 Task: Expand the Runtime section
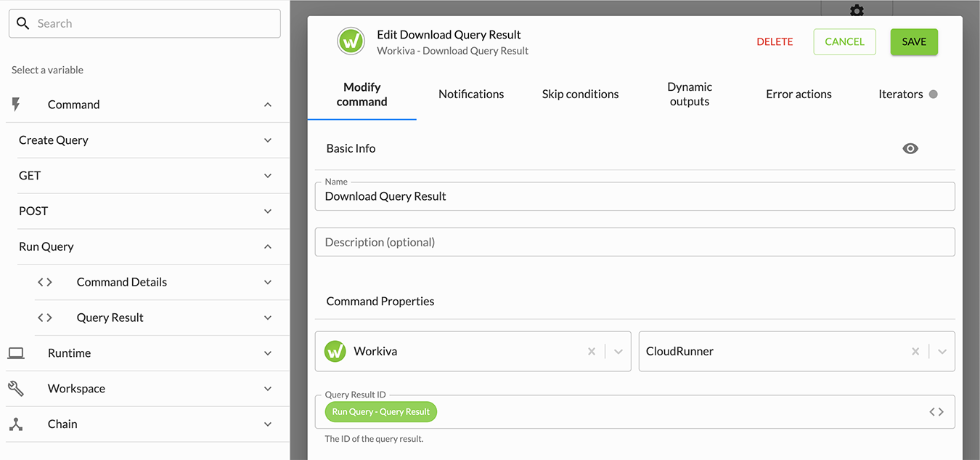pos(268,353)
